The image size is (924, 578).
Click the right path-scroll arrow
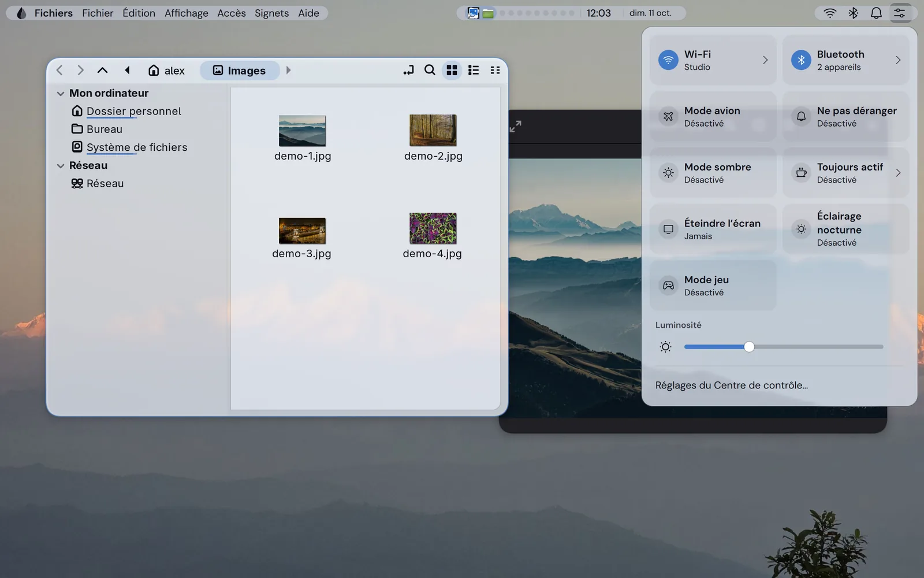tap(288, 71)
